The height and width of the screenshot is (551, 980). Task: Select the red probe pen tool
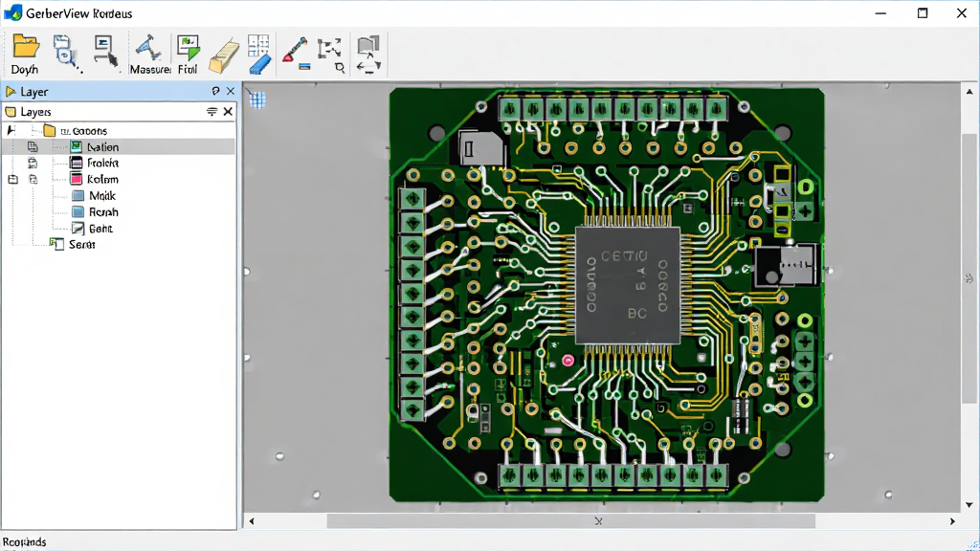coord(295,53)
